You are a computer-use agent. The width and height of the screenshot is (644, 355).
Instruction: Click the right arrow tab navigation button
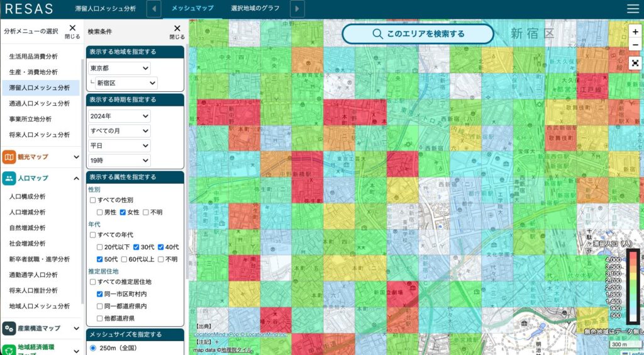(x=297, y=9)
